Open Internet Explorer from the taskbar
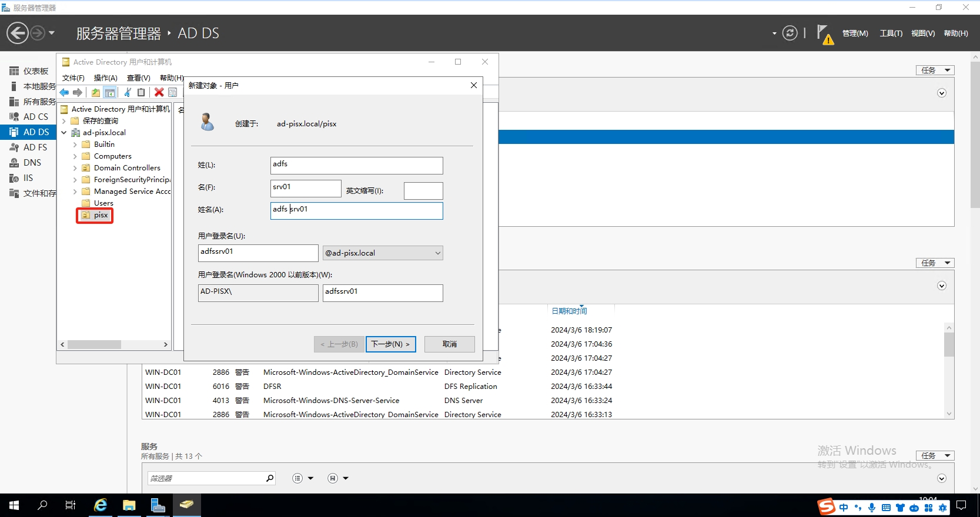980x517 pixels. [x=101, y=505]
